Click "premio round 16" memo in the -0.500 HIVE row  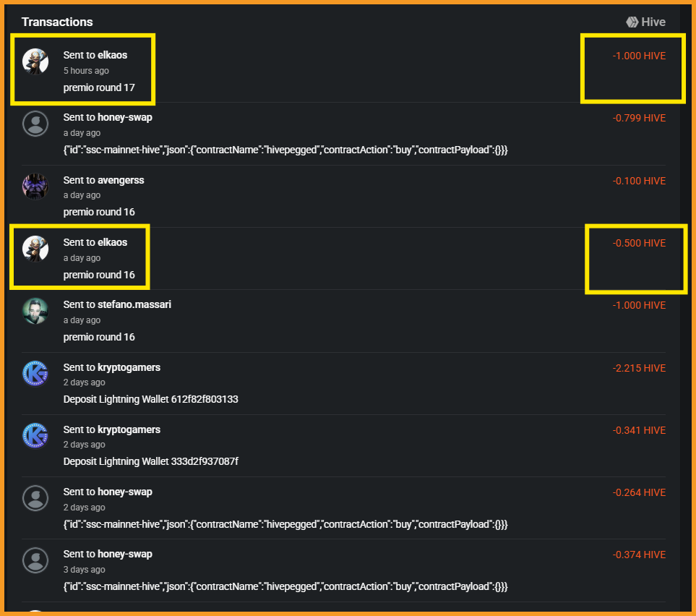pos(99,275)
